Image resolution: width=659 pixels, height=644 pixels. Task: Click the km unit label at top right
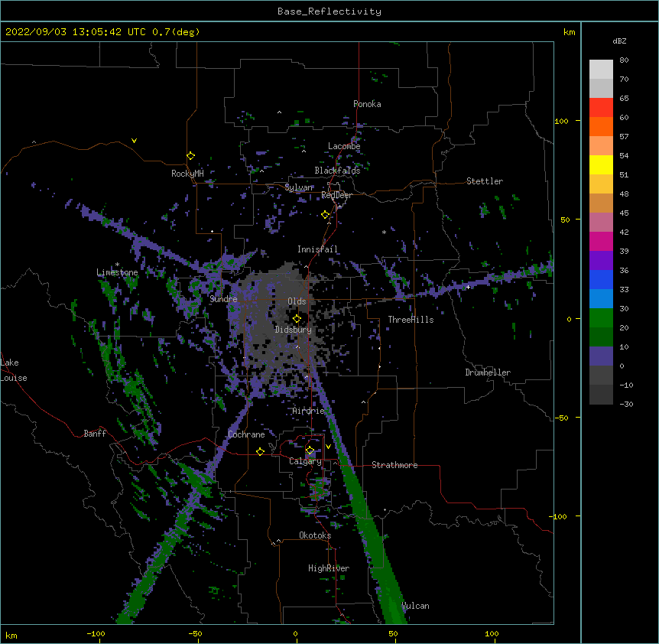tap(570, 32)
